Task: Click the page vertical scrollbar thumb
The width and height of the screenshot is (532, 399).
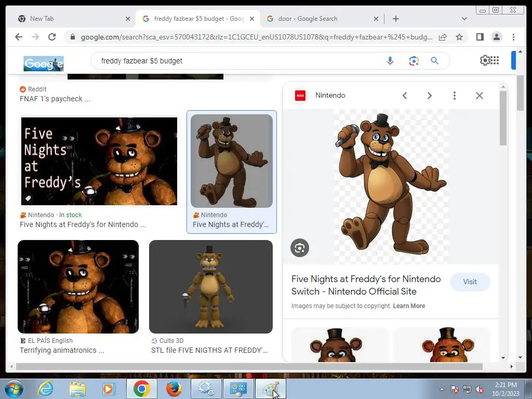Action: tap(520, 93)
